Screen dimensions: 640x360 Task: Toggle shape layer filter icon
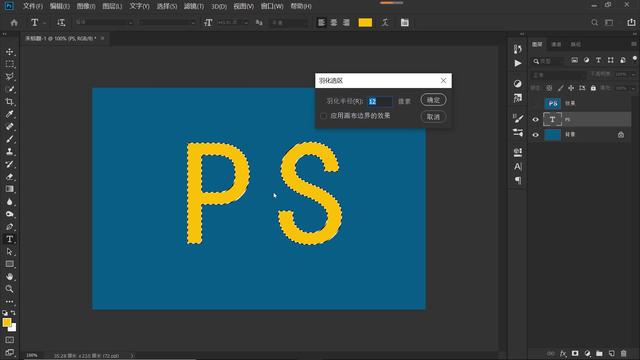click(x=611, y=60)
